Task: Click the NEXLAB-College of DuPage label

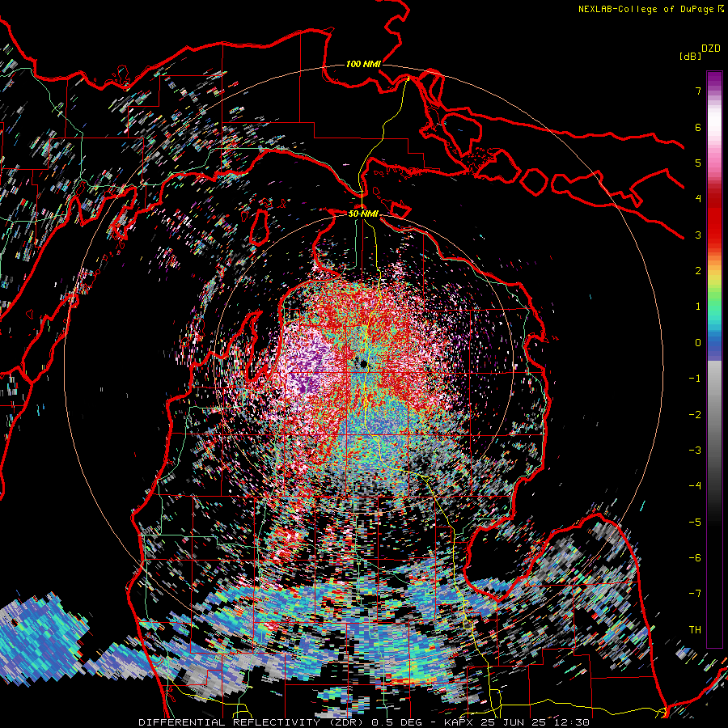Action: coord(650,9)
